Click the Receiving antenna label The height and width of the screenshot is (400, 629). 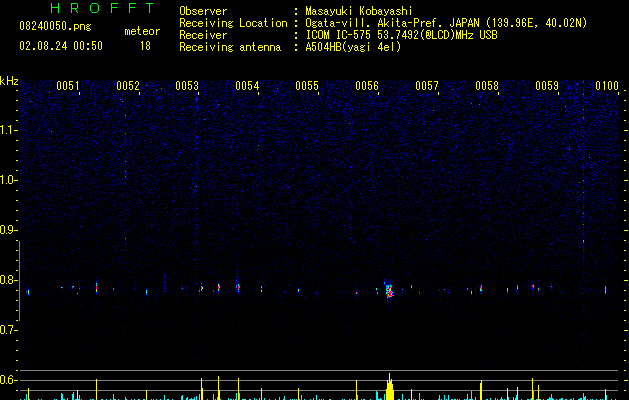pyautogui.click(x=230, y=47)
